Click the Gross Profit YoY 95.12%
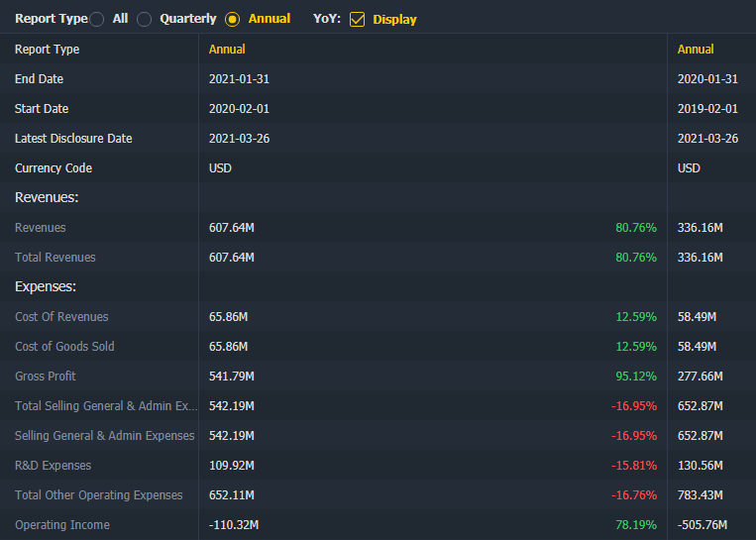Viewport: 756px width, 540px height. (636, 377)
